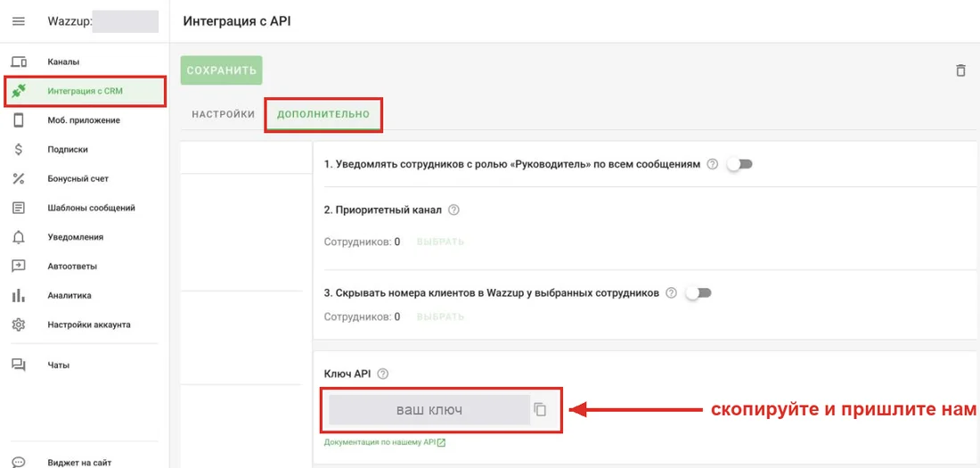Copy the API key with the copy icon
Screen dimensions: 980x468
point(540,410)
